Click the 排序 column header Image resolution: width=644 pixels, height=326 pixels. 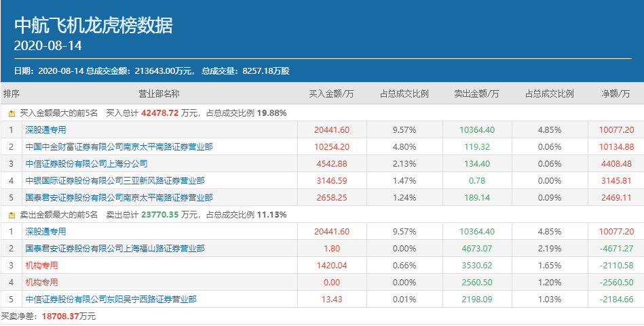tap(11, 94)
